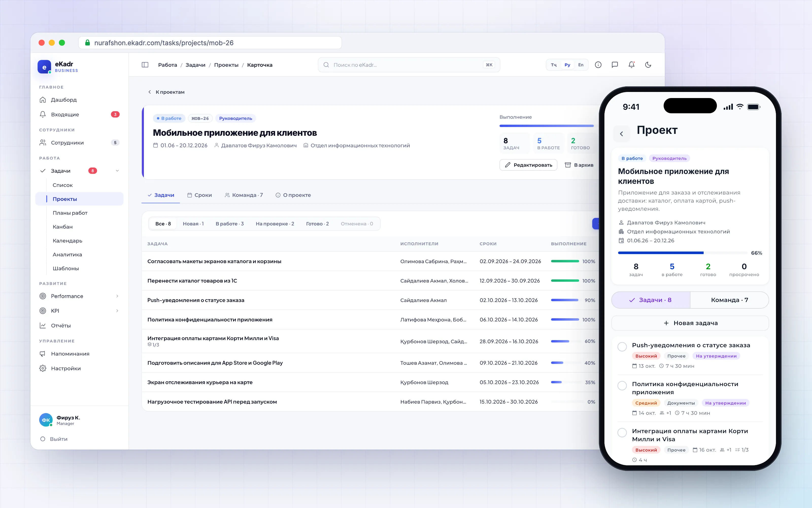Viewport: 812px width, 508px height.
Task: Open the info icon in top bar
Action: tap(598, 65)
